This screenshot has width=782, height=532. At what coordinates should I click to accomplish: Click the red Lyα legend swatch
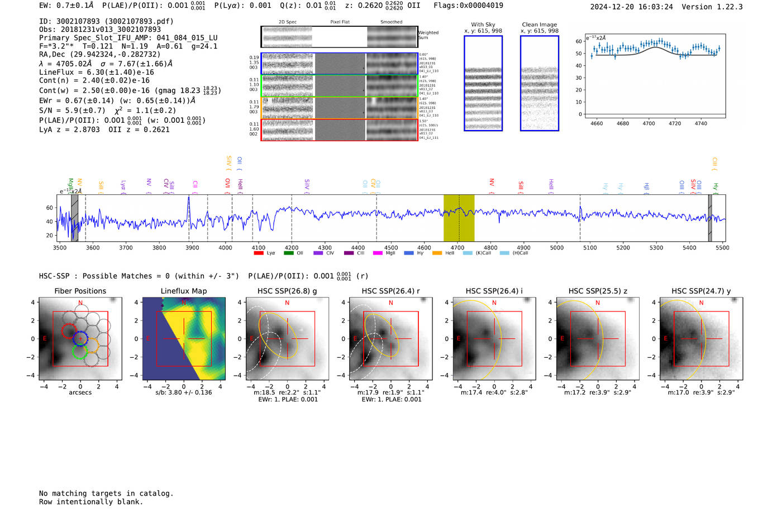[259, 253]
